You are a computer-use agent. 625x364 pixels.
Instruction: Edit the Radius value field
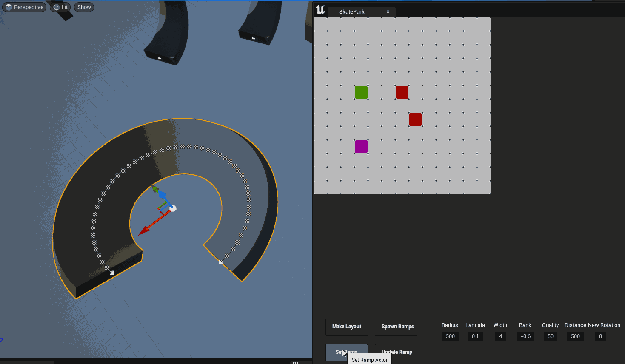450,336
